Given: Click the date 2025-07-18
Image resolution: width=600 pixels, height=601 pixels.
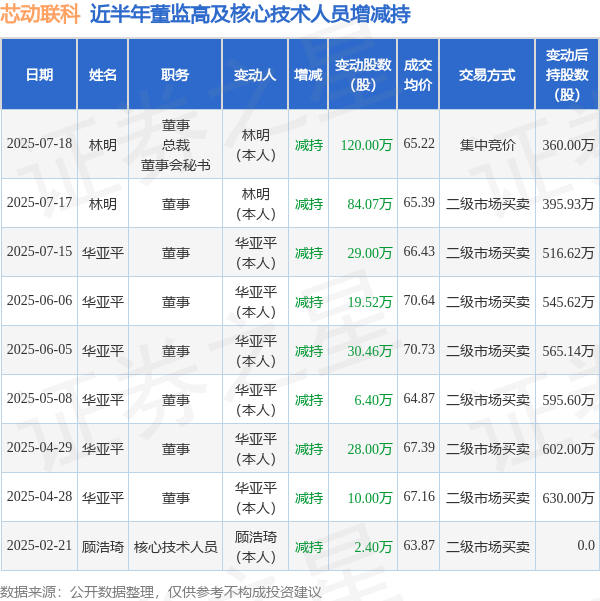Looking at the screenshot, I should (39, 144).
